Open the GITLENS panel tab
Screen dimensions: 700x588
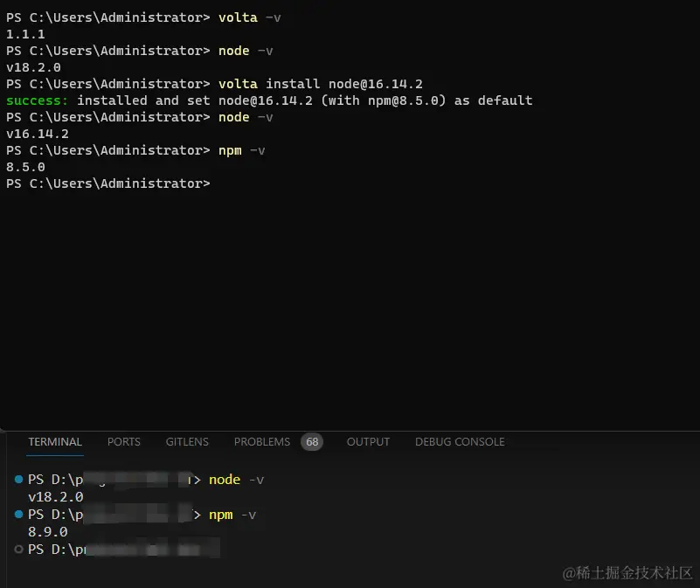pos(186,442)
